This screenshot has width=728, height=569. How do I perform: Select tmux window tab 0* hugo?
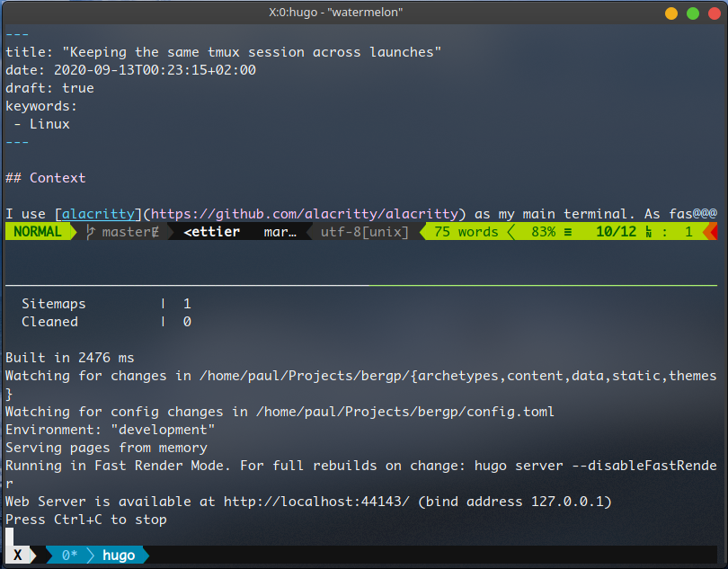tap(98, 555)
